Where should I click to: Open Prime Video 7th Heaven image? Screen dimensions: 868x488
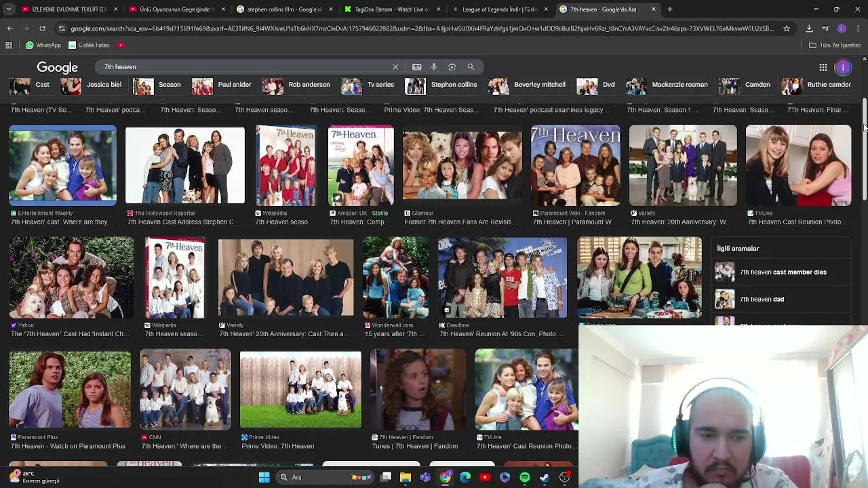point(300,389)
